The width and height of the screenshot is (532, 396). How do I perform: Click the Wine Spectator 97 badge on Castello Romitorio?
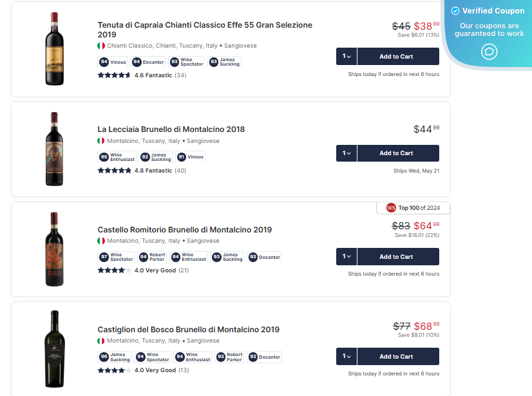116,256
